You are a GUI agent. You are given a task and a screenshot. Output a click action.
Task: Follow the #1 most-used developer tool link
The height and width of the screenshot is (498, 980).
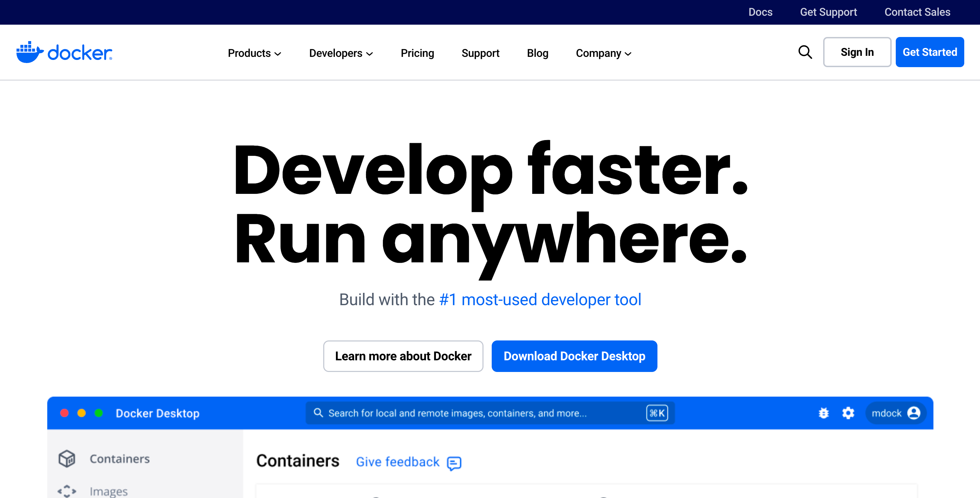pyautogui.click(x=540, y=299)
